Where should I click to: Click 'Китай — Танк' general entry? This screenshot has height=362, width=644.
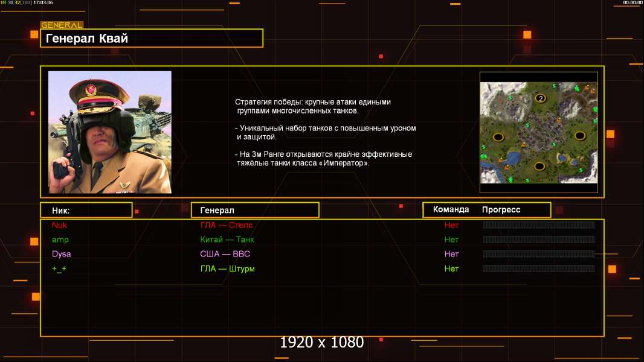pos(227,240)
